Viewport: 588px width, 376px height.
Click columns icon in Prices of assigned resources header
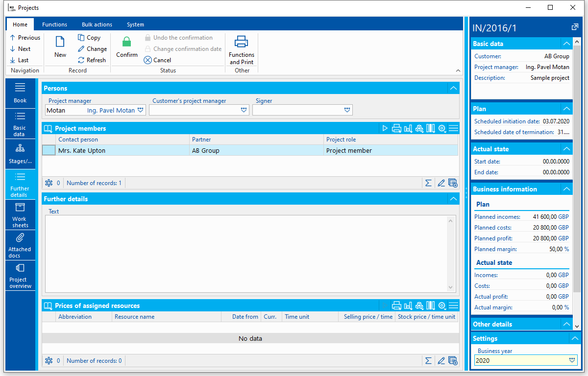(431, 305)
